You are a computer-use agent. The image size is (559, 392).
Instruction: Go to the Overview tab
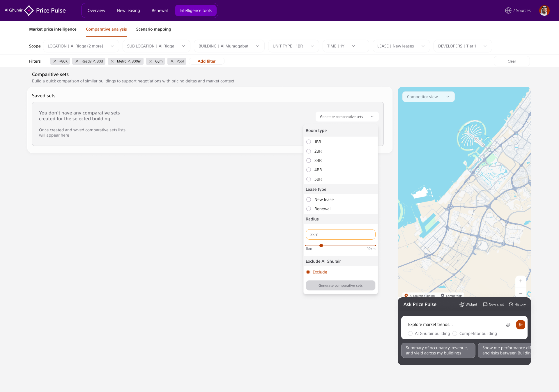point(96,10)
